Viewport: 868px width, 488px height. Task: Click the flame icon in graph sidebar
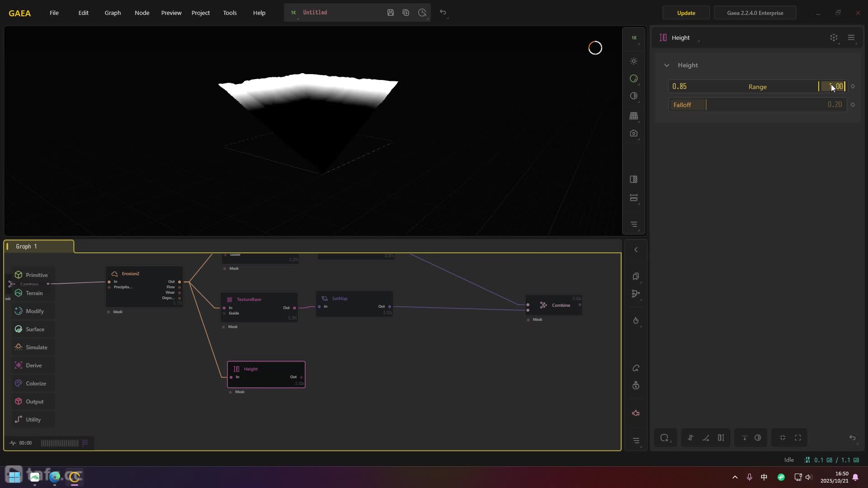coord(636,321)
